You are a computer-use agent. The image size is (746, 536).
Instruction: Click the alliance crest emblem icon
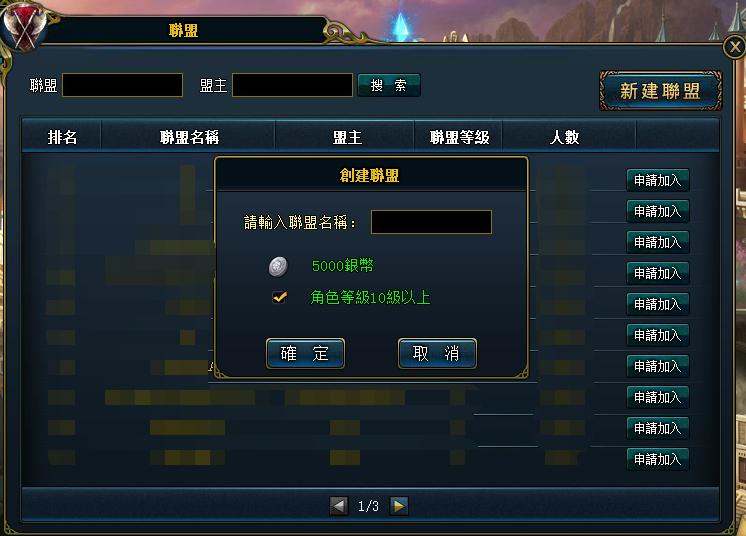click(x=24, y=26)
